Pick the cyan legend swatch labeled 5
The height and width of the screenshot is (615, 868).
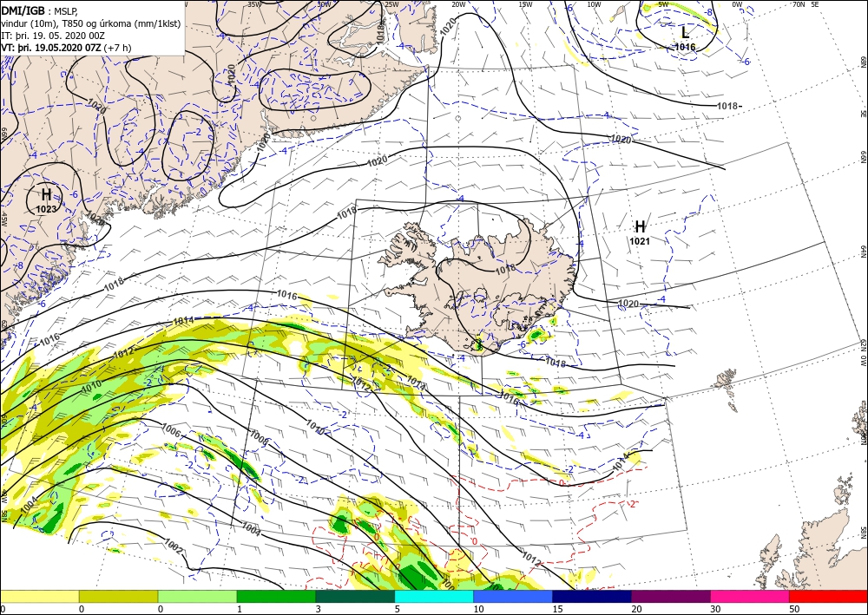pyautogui.click(x=434, y=596)
